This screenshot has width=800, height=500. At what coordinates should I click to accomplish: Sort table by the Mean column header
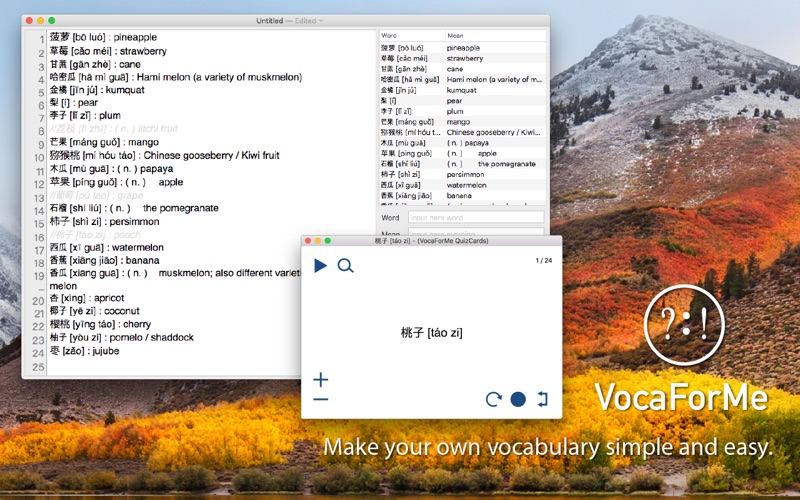(495, 36)
